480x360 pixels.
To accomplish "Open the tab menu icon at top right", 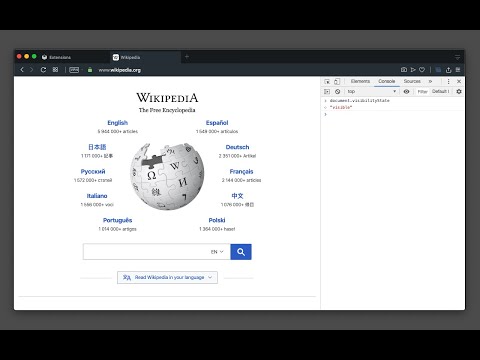I will pyautogui.click(x=458, y=57).
